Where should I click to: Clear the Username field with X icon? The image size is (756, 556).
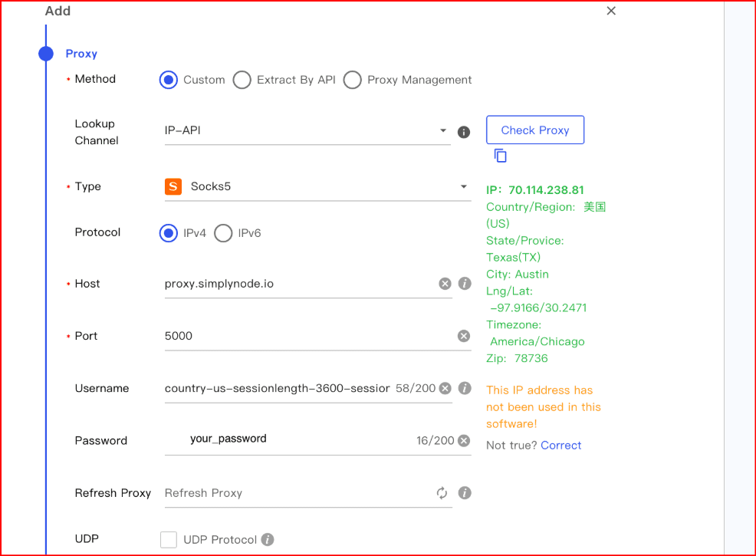445,388
